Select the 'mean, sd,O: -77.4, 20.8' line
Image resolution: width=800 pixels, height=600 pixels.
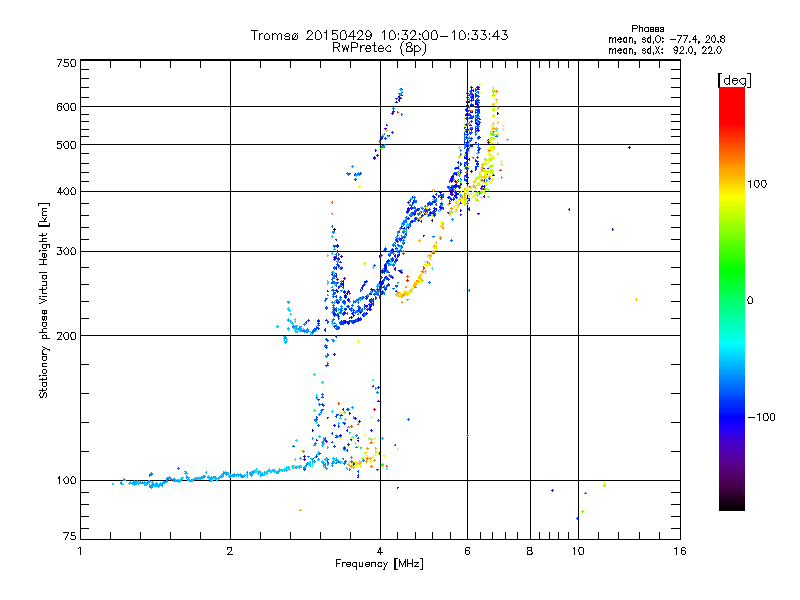tap(666, 39)
